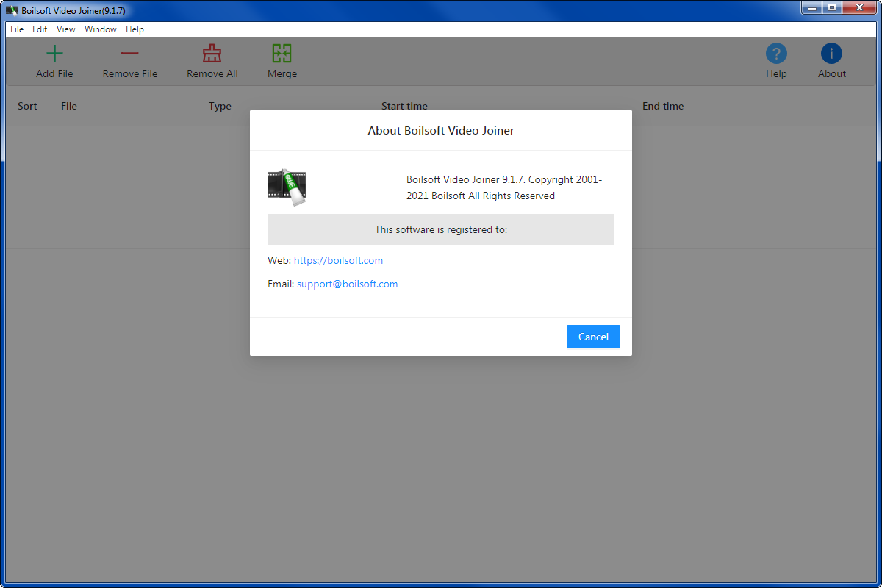Click the File column header
The width and height of the screenshot is (882, 588).
(69, 106)
